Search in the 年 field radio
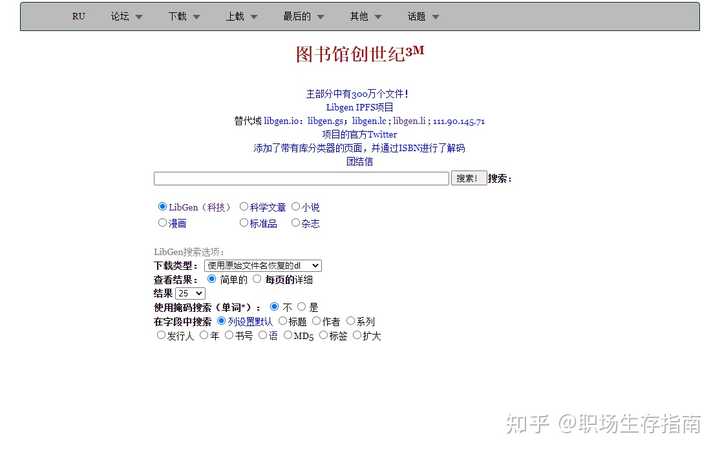This screenshot has width=720, height=454. (x=204, y=335)
